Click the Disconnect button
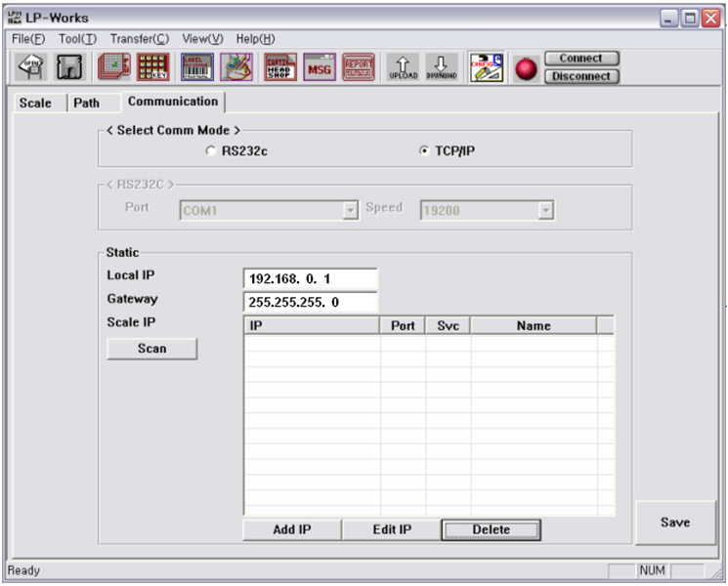 tap(581, 76)
